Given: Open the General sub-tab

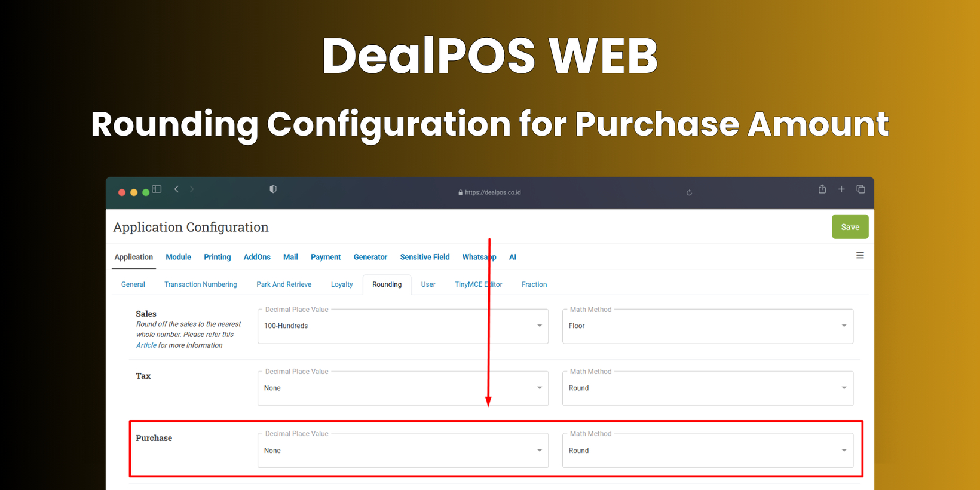Looking at the screenshot, I should click(x=133, y=284).
